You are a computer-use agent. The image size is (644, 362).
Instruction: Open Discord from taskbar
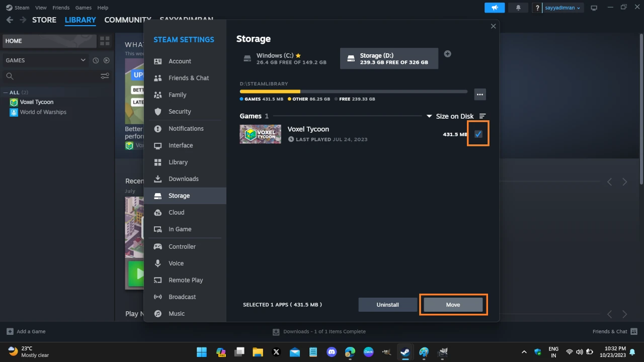tap(332, 351)
